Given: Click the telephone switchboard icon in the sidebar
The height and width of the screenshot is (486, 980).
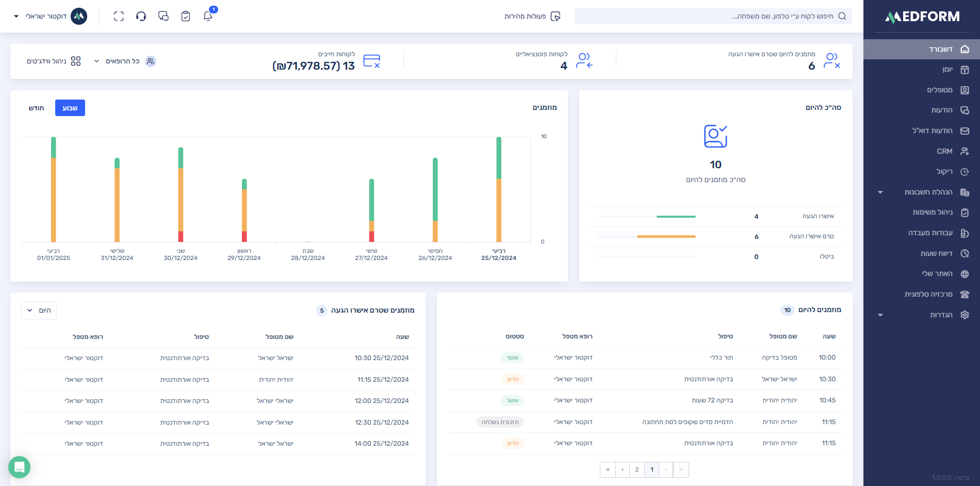Looking at the screenshot, I should point(965,294).
